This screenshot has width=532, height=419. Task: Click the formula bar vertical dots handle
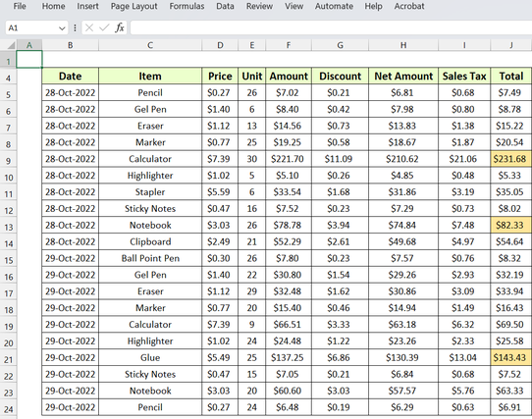click(75, 27)
